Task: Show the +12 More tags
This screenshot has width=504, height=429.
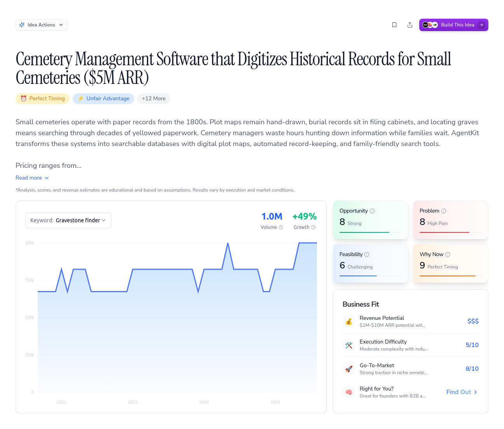Action: point(154,99)
